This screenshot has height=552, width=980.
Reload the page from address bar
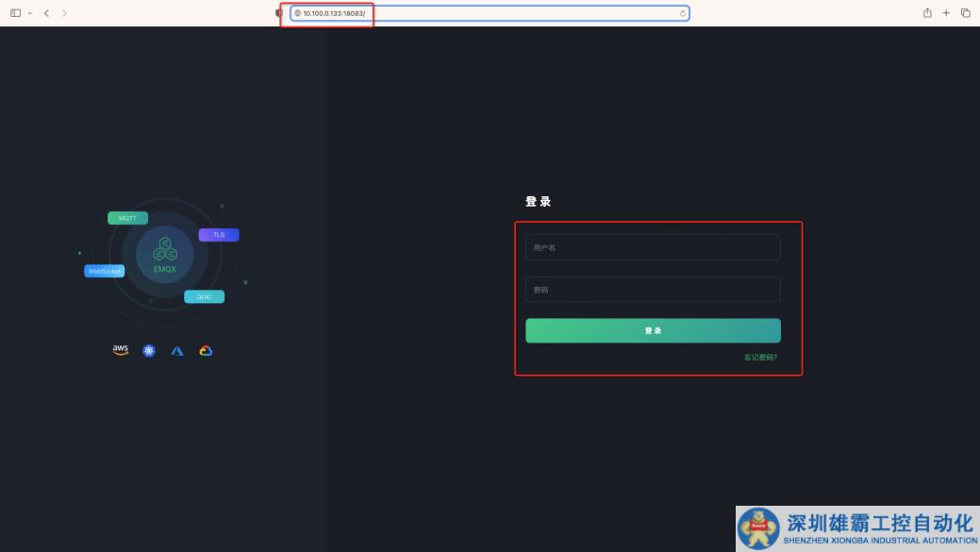point(682,13)
